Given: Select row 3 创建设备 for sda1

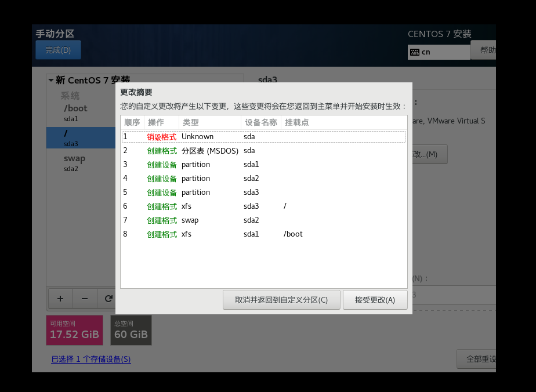Looking at the screenshot, I should tap(264, 165).
